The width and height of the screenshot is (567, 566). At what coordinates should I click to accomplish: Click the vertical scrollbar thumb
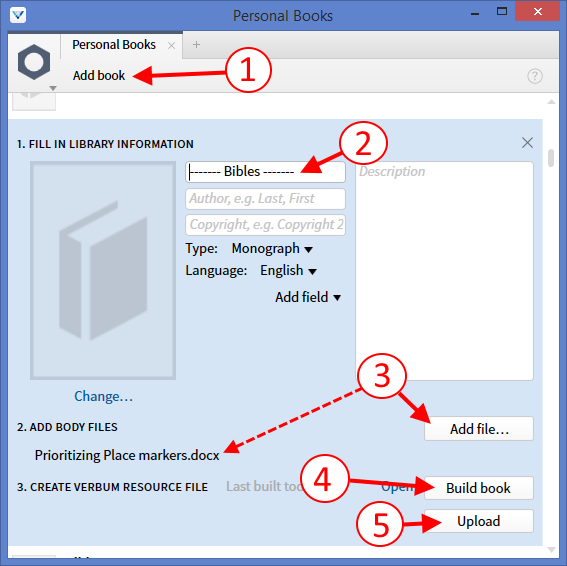coord(551,158)
